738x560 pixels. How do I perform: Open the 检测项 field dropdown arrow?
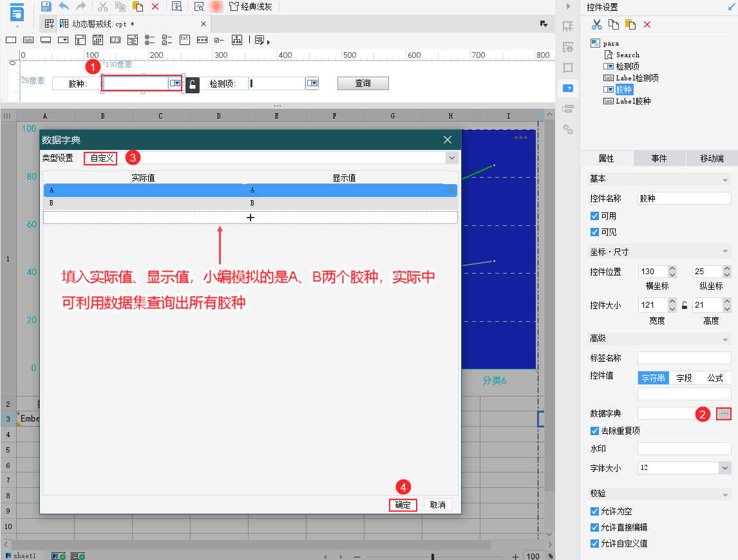[312, 82]
